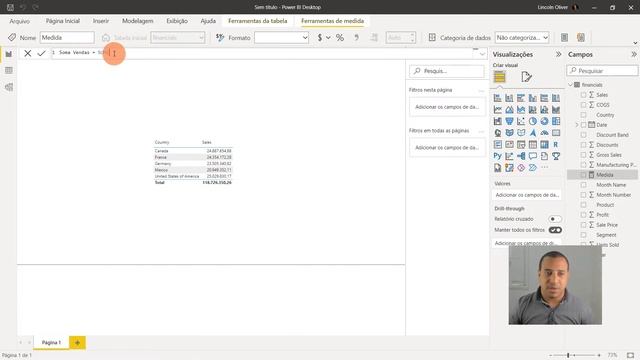Select the gauge visual
The height and width of the screenshot is (360, 640).
point(544,133)
